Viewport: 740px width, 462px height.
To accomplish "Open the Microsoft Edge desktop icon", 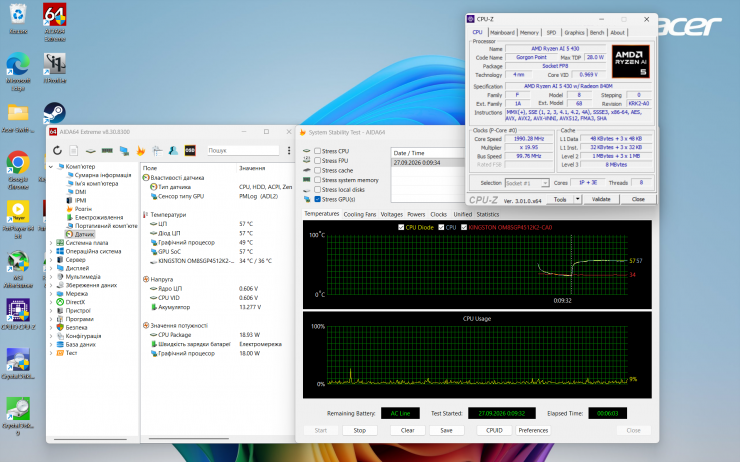I will tap(18, 65).
